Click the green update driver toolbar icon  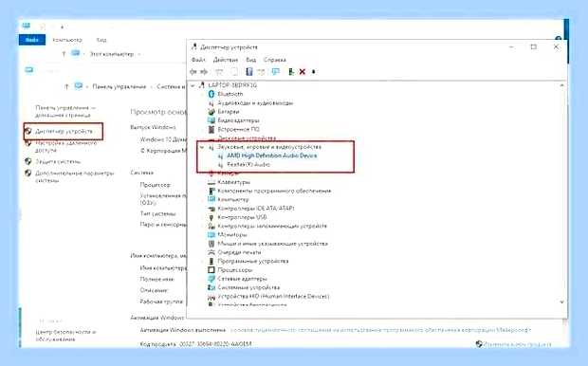(291, 72)
